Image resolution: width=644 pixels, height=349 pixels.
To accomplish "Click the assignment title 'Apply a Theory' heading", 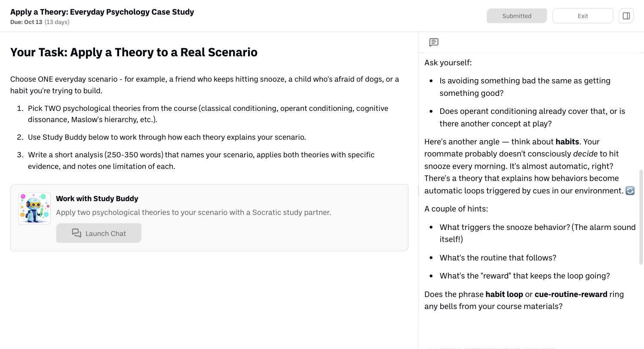I will [x=102, y=12].
